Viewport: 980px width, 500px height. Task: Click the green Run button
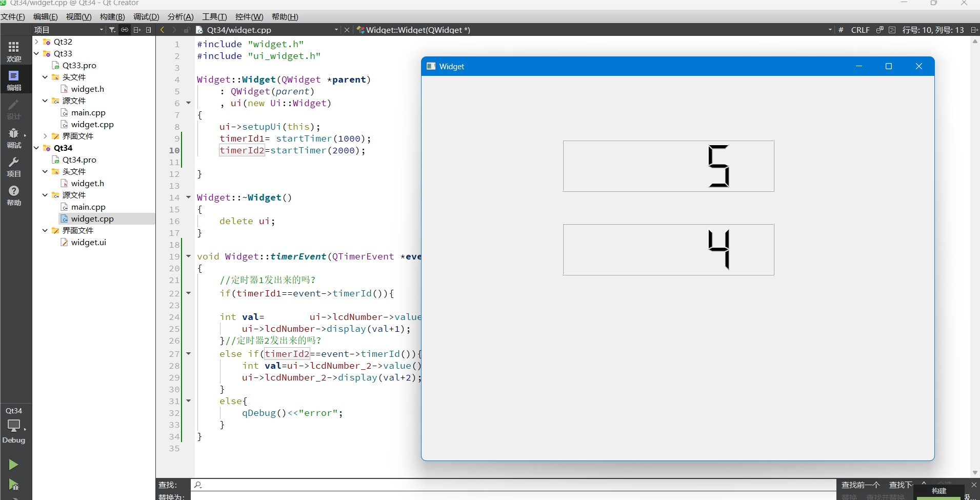[13, 465]
